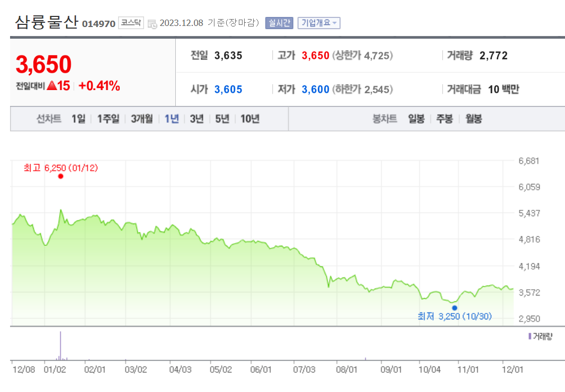Click the 선차트 label

coord(49,119)
